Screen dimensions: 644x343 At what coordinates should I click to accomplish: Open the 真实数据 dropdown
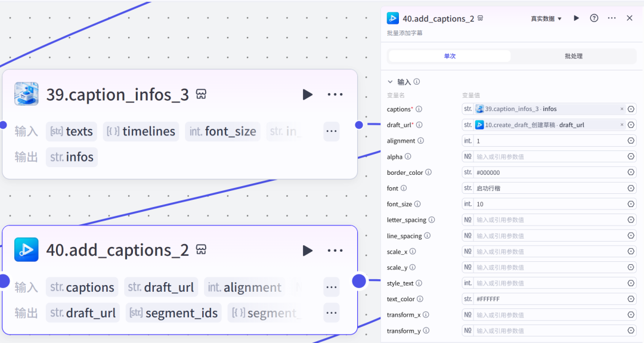coord(546,19)
